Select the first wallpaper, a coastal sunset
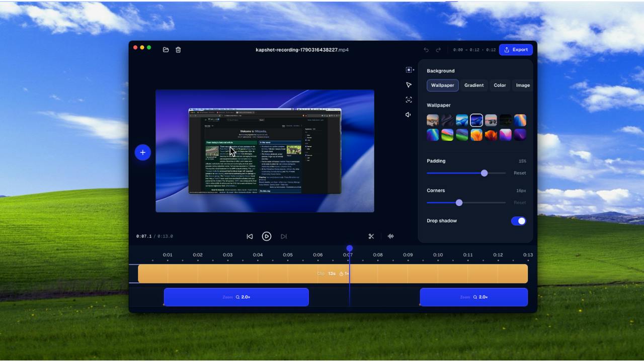 (x=433, y=120)
